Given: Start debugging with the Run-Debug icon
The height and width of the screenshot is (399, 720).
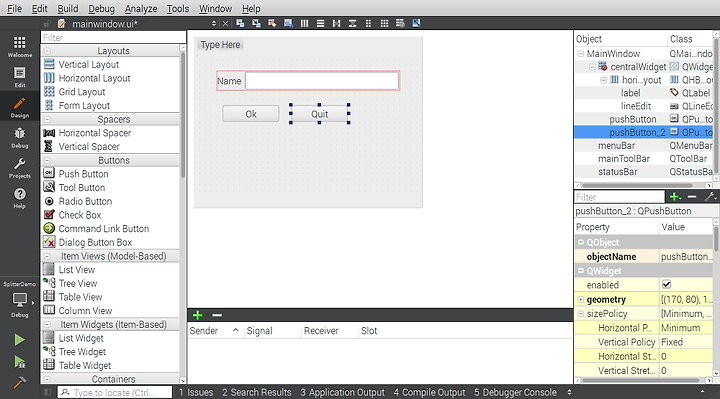Looking at the screenshot, I should (19, 362).
